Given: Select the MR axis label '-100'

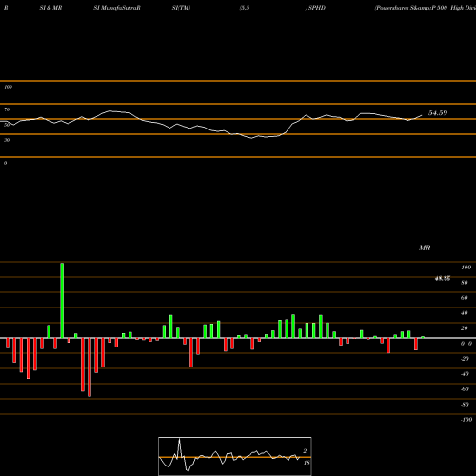Looking at the screenshot, I should tap(466, 420).
